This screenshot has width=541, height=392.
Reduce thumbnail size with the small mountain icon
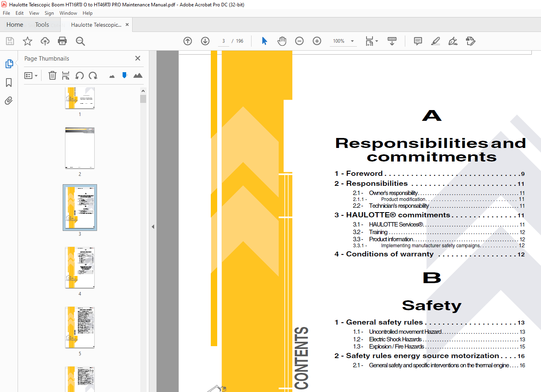[x=112, y=76]
